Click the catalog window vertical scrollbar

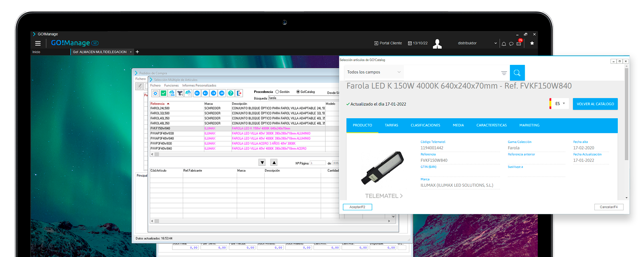click(x=626, y=114)
